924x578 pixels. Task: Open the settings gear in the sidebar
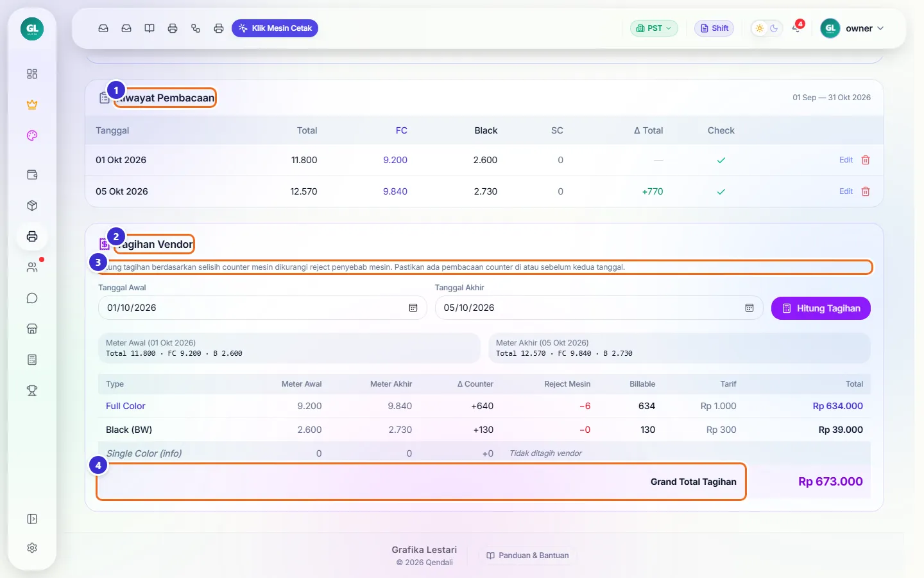[x=32, y=548]
